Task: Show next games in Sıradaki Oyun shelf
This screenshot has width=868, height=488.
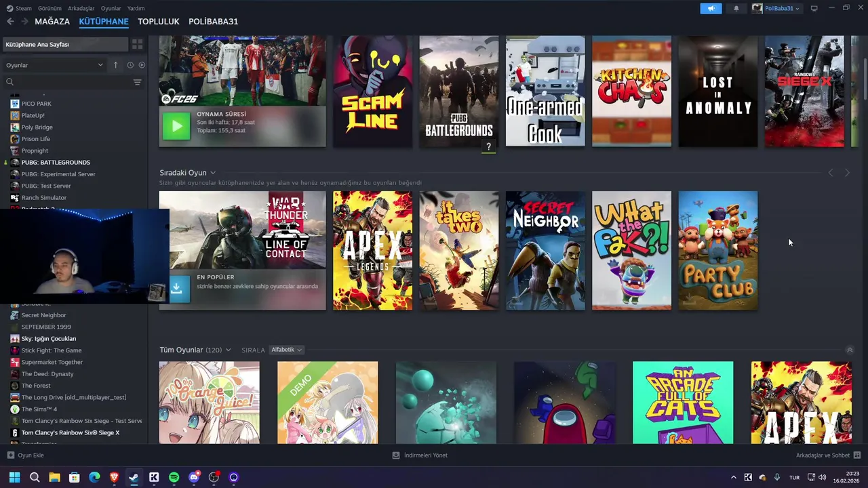Action: [x=847, y=173]
